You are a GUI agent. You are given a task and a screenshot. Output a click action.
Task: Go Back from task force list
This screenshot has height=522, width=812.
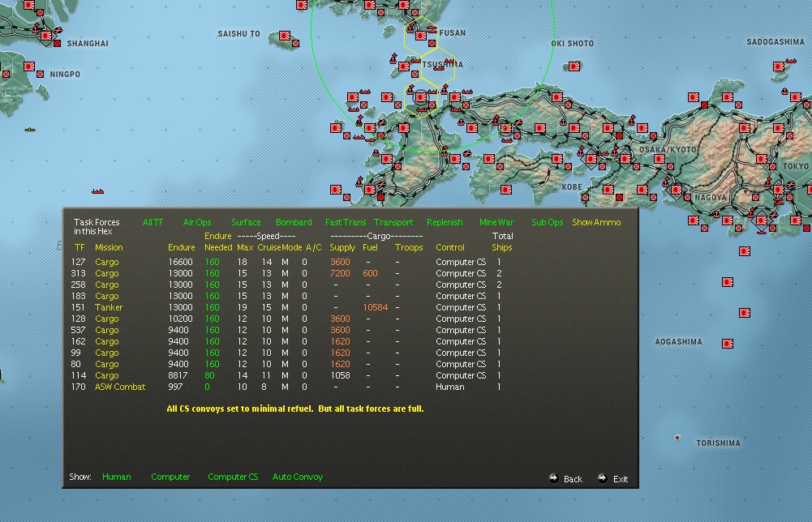[573, 478]
